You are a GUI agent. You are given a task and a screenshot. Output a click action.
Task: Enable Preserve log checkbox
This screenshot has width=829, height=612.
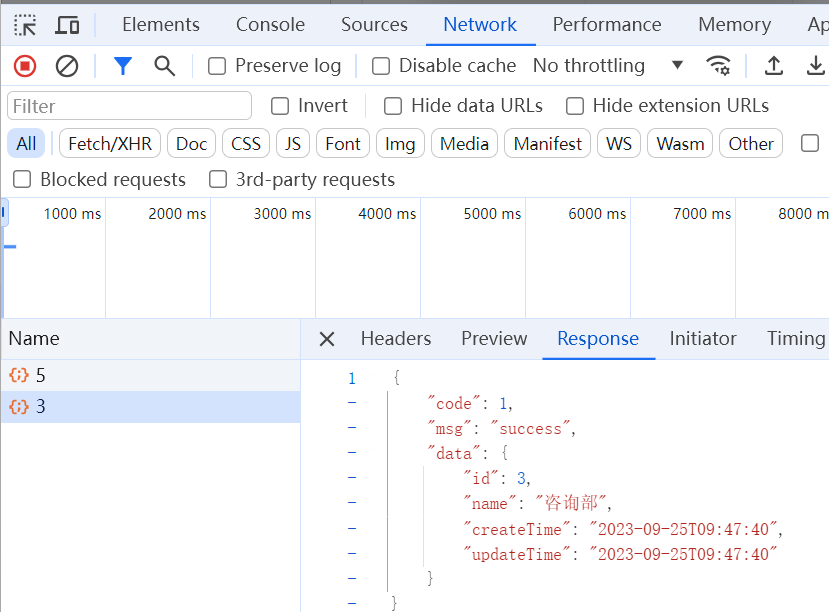point(217,66)
